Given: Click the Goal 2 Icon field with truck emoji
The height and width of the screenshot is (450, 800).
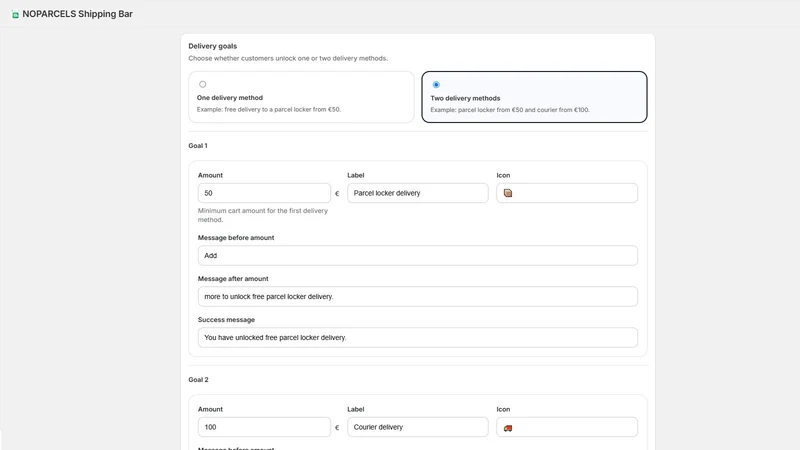Looking at the screenshot, I should click(x=567, y=427).
